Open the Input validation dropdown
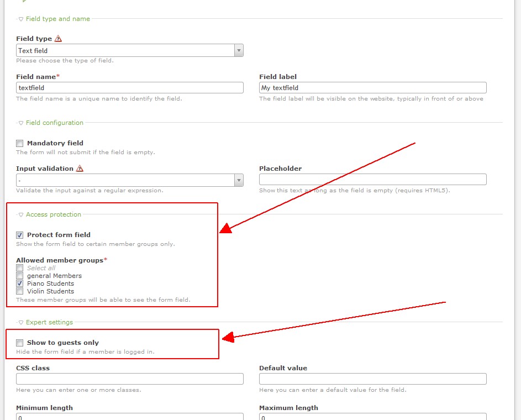This screenshot has height=420, width=521. pos(129,180)
